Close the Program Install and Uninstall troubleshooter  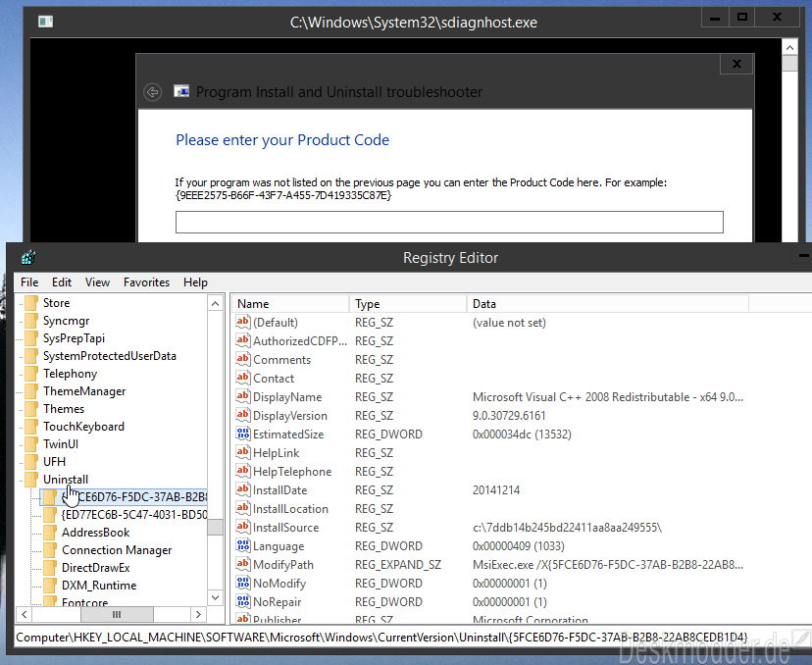(x=736, y=64)
